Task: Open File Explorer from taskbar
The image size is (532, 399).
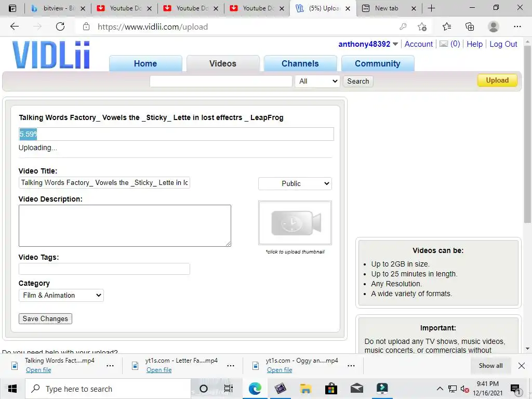Action: click(305, 389)
